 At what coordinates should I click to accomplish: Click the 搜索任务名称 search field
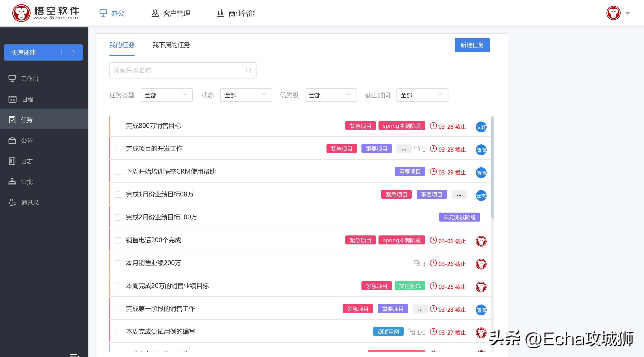point(183,70)
